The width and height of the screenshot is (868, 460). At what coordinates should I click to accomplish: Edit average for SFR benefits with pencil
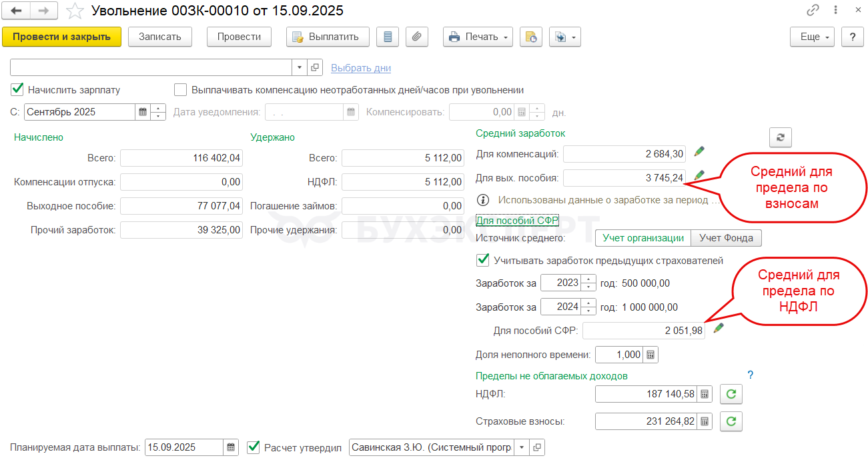[x=719, y=328]
